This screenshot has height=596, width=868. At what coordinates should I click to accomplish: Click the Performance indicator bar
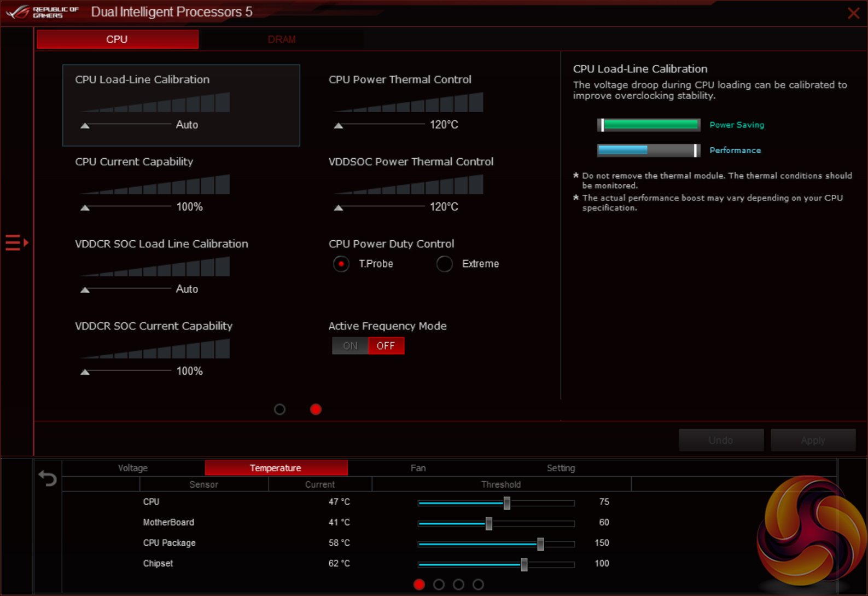point(649,150)
